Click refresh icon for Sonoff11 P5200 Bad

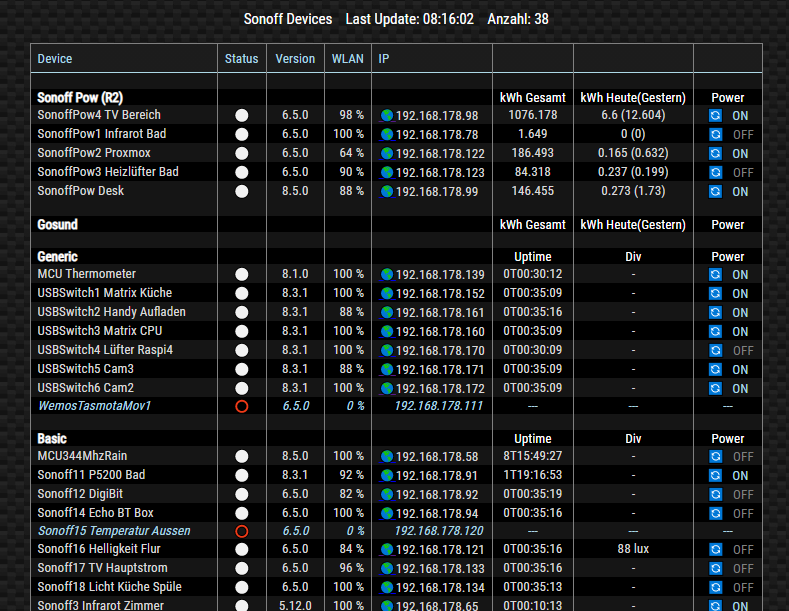point(716,476)
